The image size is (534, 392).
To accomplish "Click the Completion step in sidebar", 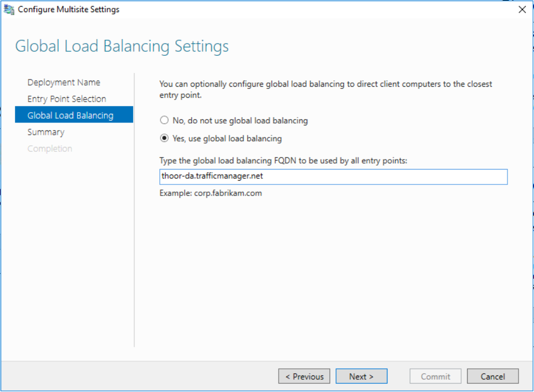I will tap(50, 149).
